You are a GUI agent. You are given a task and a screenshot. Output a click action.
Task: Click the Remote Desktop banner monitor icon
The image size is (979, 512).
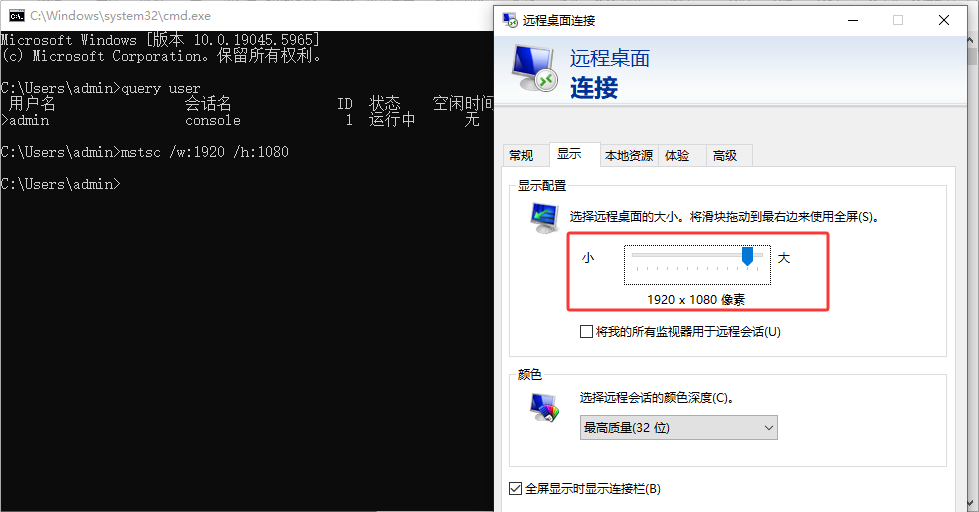(x=534, y=69)
